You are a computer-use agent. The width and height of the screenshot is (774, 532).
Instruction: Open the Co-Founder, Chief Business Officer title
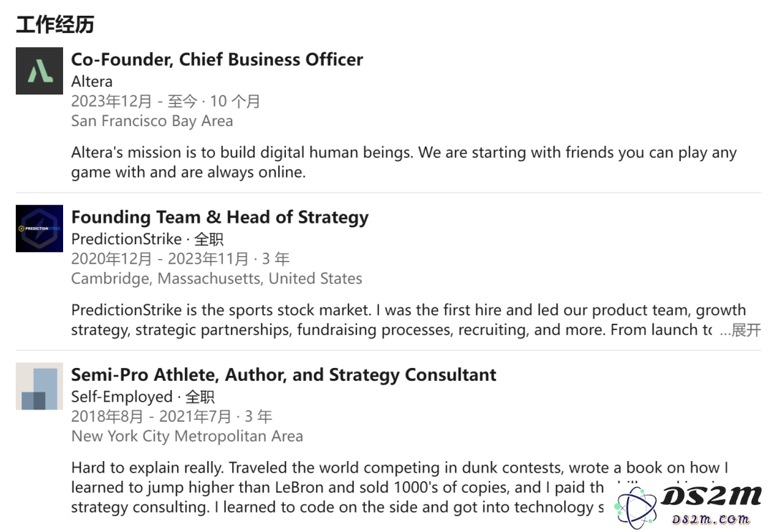pyautogui.click(x=217, y=59)
